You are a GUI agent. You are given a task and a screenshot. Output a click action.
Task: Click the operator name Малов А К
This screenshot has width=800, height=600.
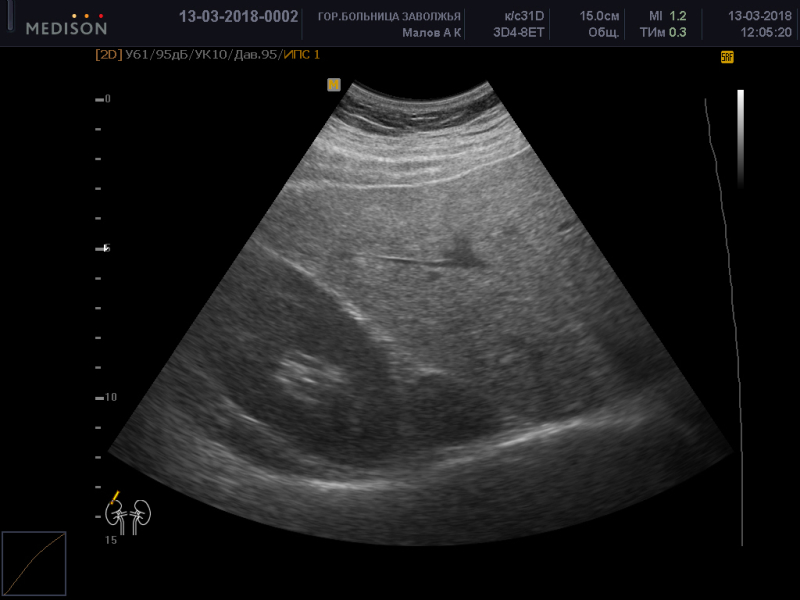click(432, 33)
